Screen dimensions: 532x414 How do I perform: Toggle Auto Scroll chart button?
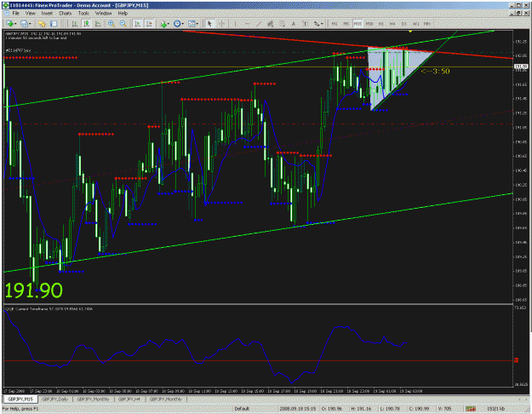pyautogui.click(x=137, y=24)
